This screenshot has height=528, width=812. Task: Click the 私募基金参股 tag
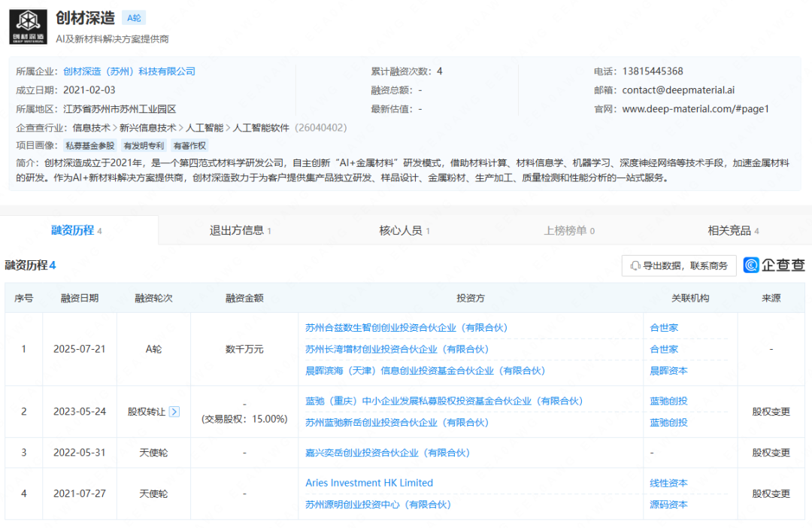tap(90, 146)
